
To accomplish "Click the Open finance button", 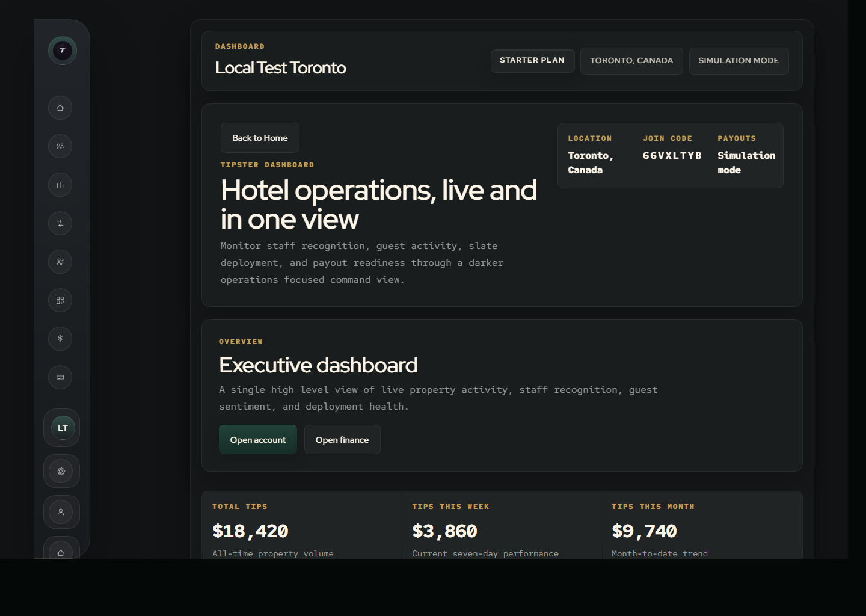I will (x=342, y=440).
